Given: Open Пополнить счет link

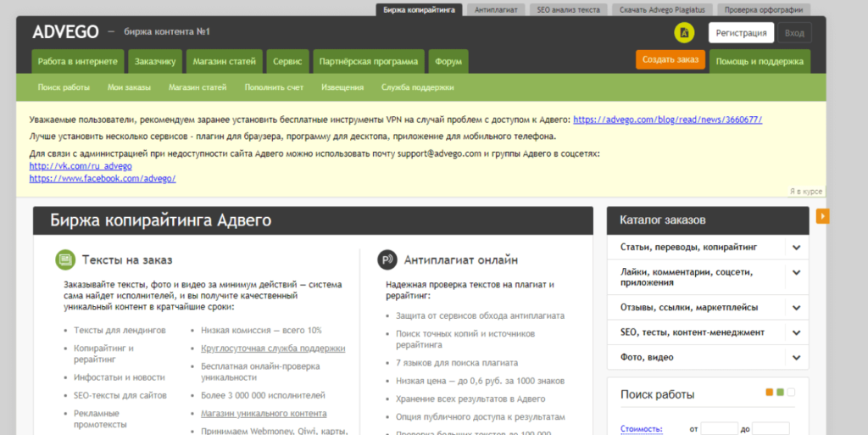Looking at the screenshot, I should point(274,87).
